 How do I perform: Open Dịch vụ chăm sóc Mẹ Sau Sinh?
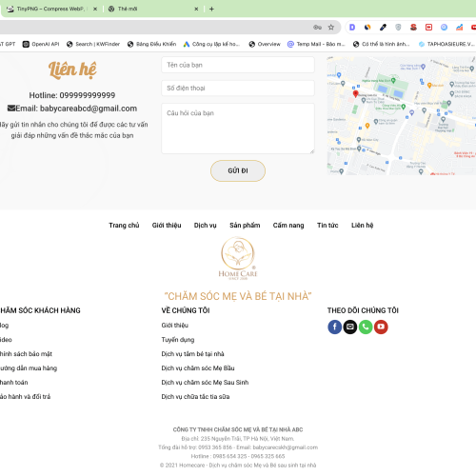pos(205,383)
